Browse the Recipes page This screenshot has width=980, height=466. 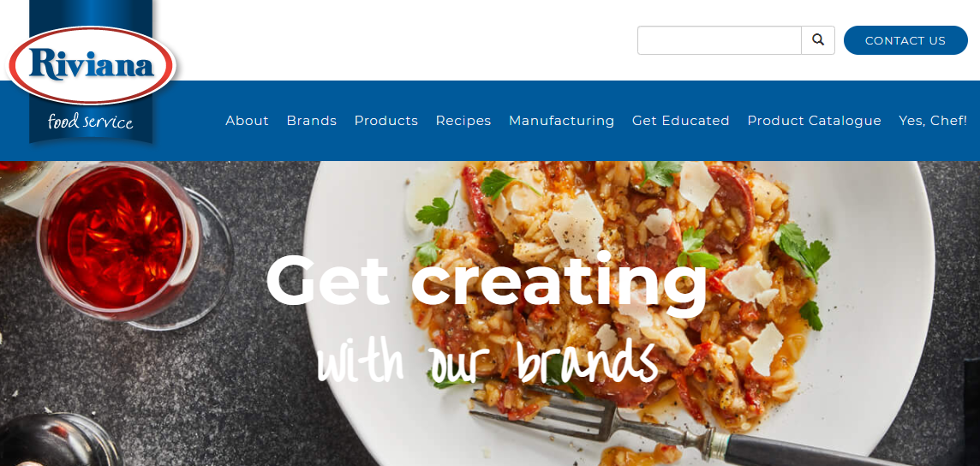pos(463,121)
